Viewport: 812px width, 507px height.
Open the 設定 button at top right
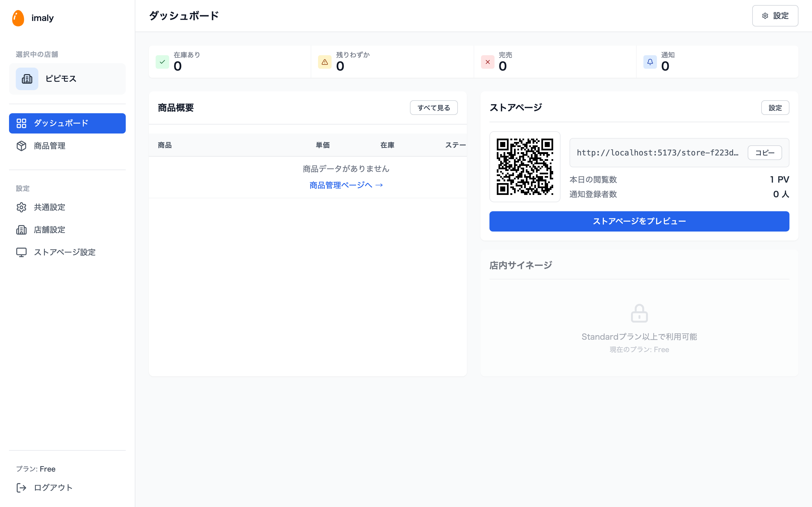point(775,15)
